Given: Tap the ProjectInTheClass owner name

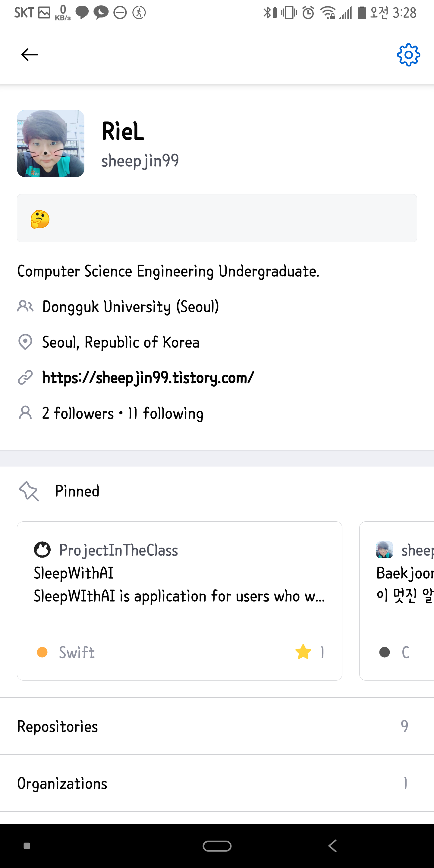Looking at the screenshot, I should coord(119,550).
